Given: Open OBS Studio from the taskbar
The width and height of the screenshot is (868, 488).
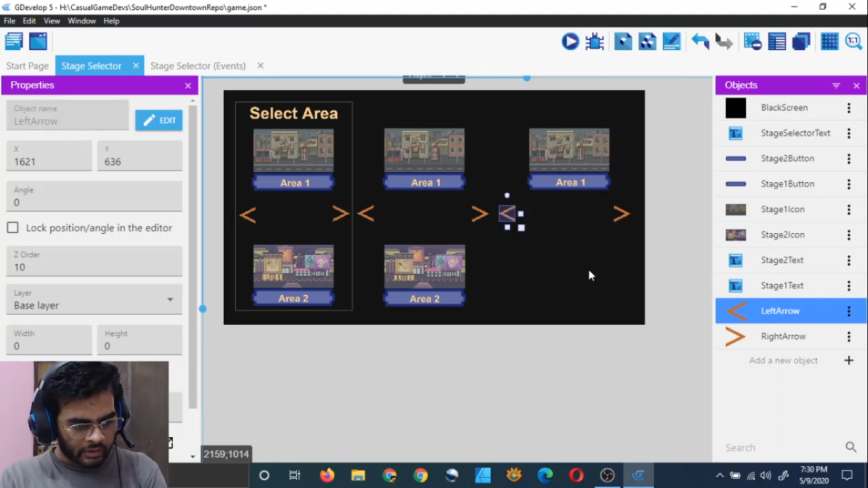Looking at the screenshot, I should click(x=607, y=475).
